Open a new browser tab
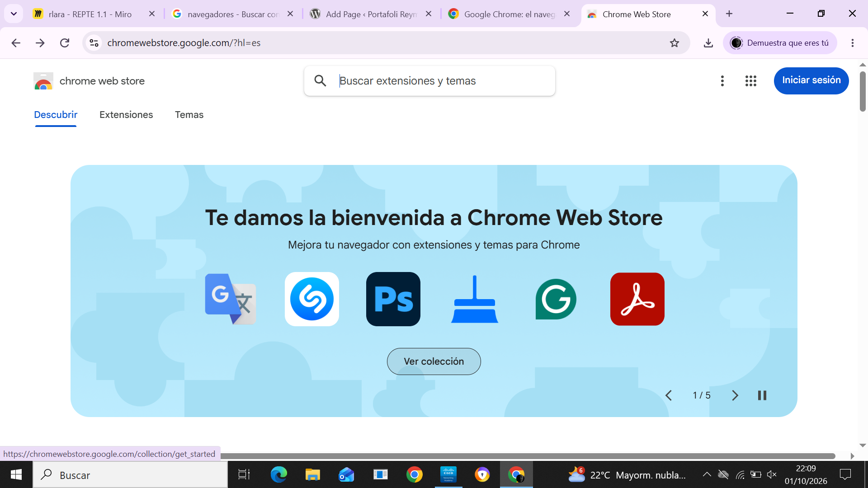 (x=729, y=14)
